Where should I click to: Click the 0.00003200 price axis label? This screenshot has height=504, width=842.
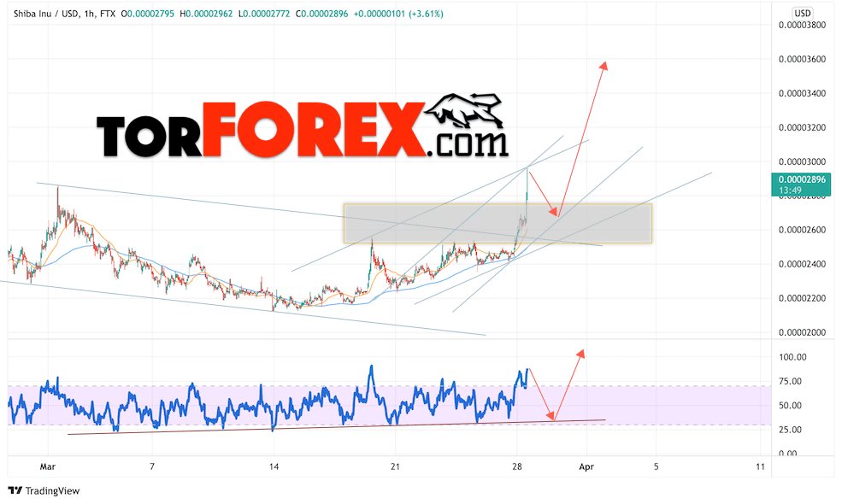802,128
